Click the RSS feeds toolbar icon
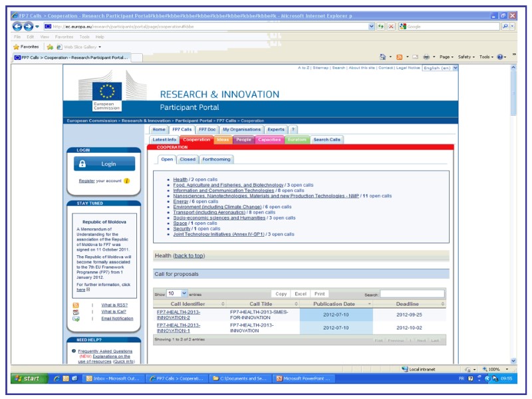 pyautogui.click(x=400, y=57)
